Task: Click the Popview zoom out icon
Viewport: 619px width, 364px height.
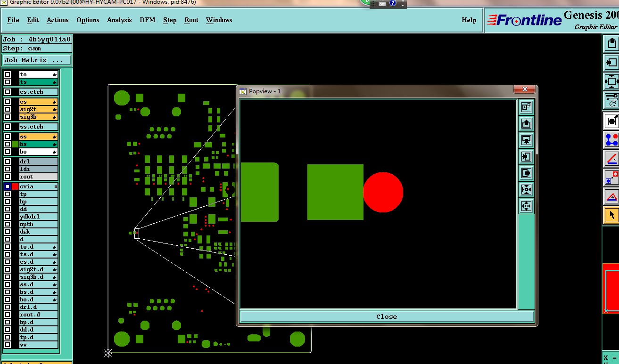Action: tap(526, 206)
